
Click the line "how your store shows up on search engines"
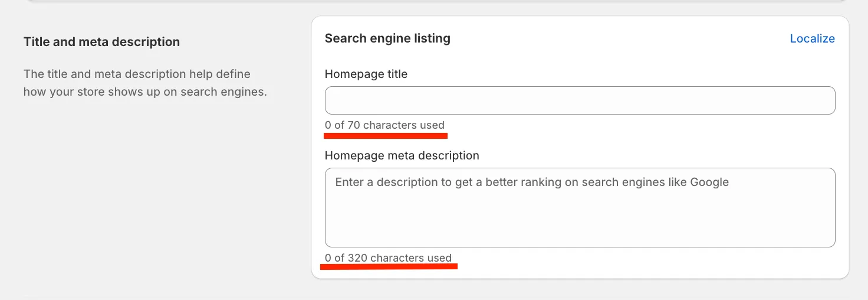coord(145,92)
